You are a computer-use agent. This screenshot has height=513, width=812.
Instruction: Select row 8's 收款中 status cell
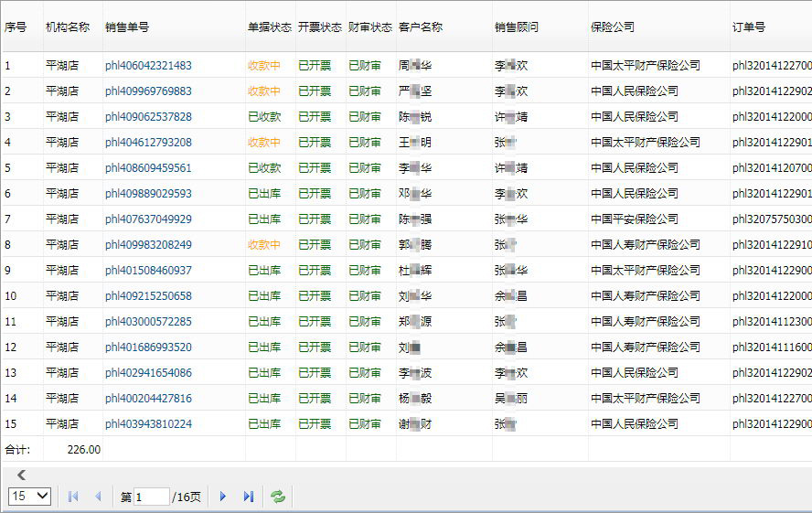(264, 245)
